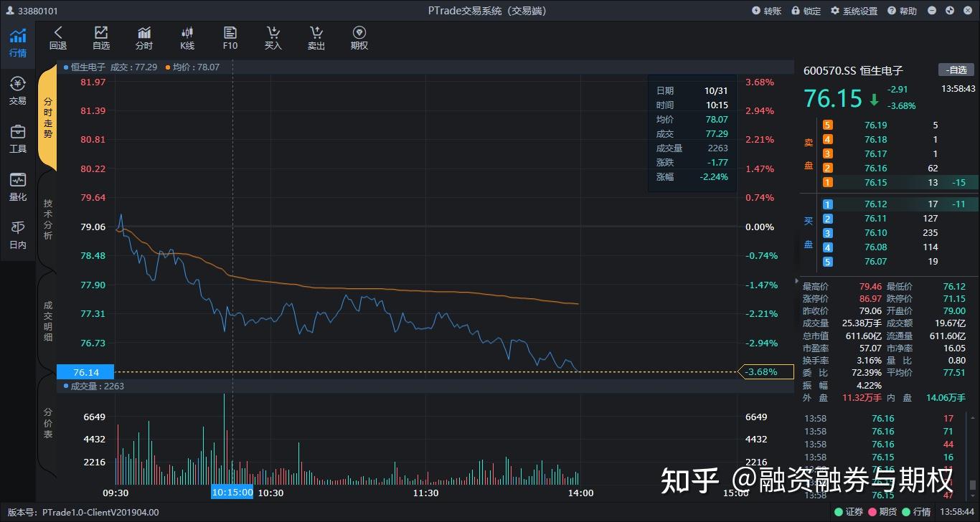The height and width of the screenshot is (522, 980).
Task: Open the 期权 options toolbar icon
Action: point(359,38)
